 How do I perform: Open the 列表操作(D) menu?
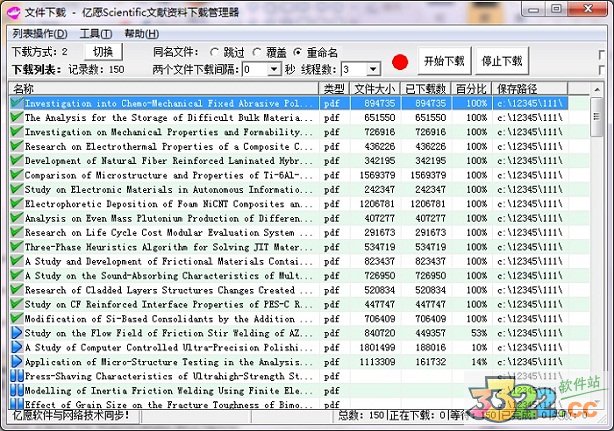(x=40, y=34)
